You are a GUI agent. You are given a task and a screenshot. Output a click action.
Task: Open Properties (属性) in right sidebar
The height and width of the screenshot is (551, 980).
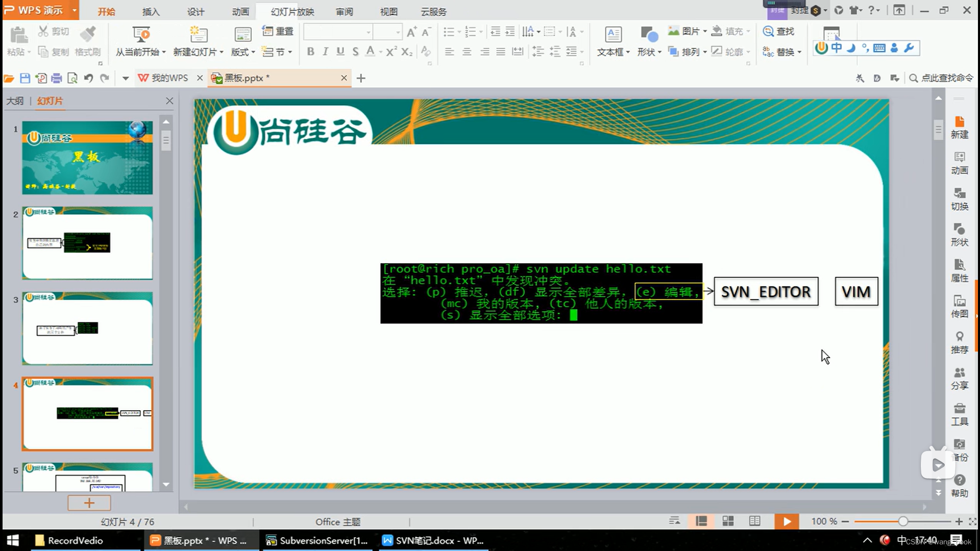tap(959, 271)
